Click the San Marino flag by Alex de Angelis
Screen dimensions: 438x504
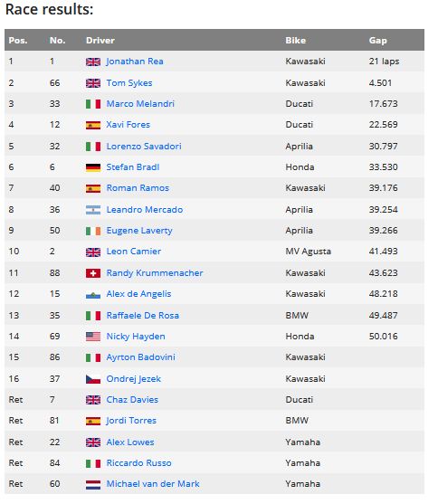(x=93, y=294)
